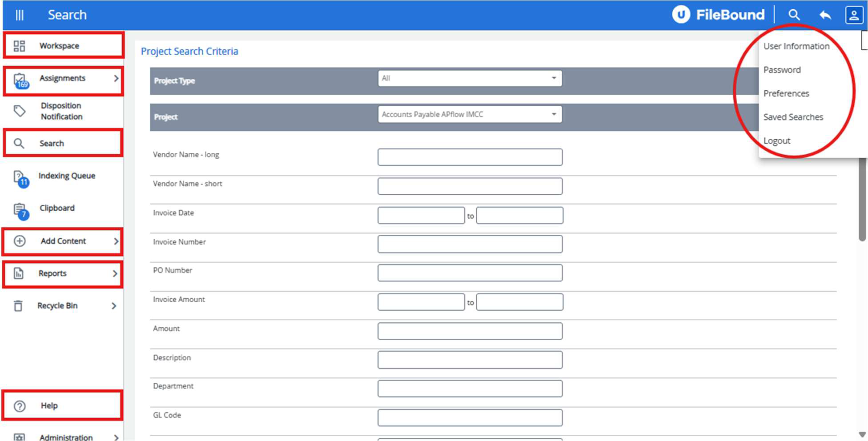Focus the Description input field
868x441 pixels.
(470, 360)
